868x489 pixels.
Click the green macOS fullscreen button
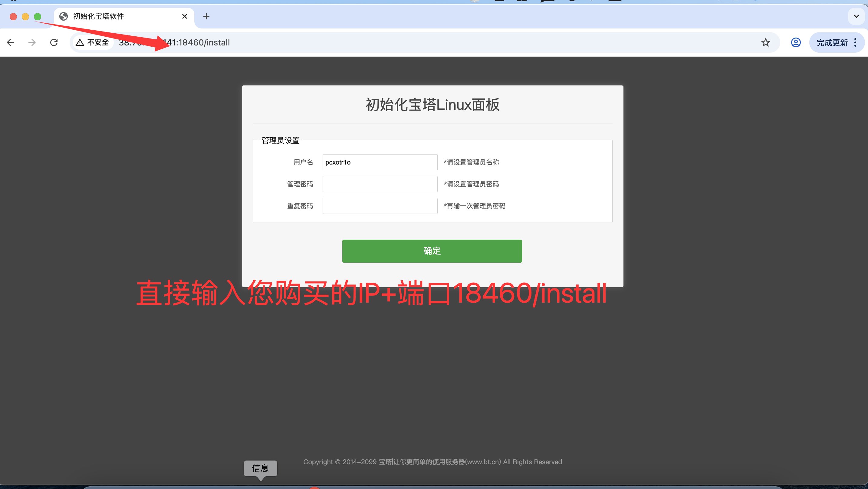[38, 17]
